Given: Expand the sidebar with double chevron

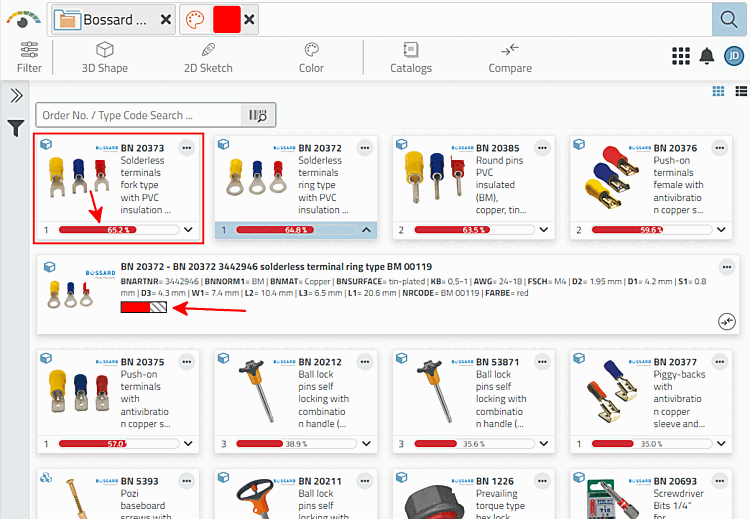Looking at the screenshot, I should pyautogui.click(x=16, y=96).
